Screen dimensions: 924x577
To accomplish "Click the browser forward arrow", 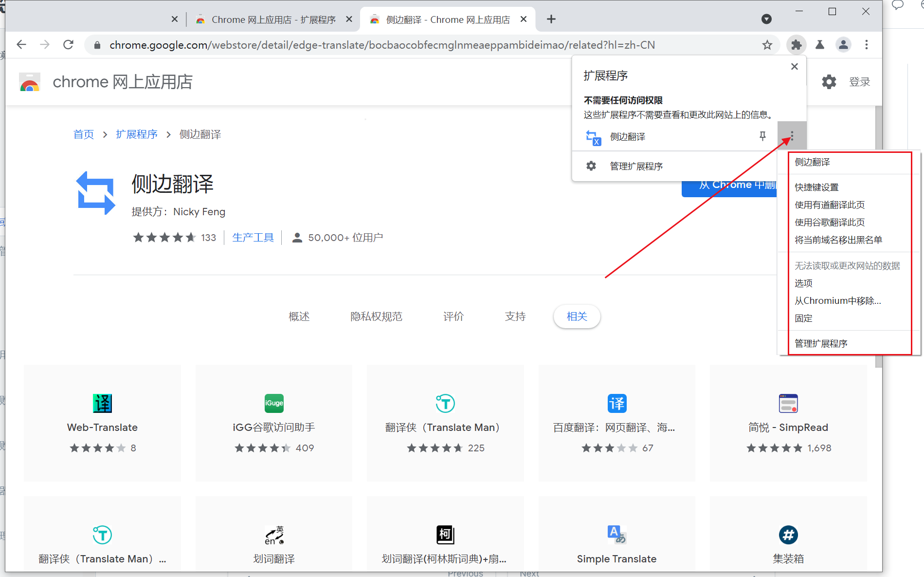I will [x=45, y=45].
